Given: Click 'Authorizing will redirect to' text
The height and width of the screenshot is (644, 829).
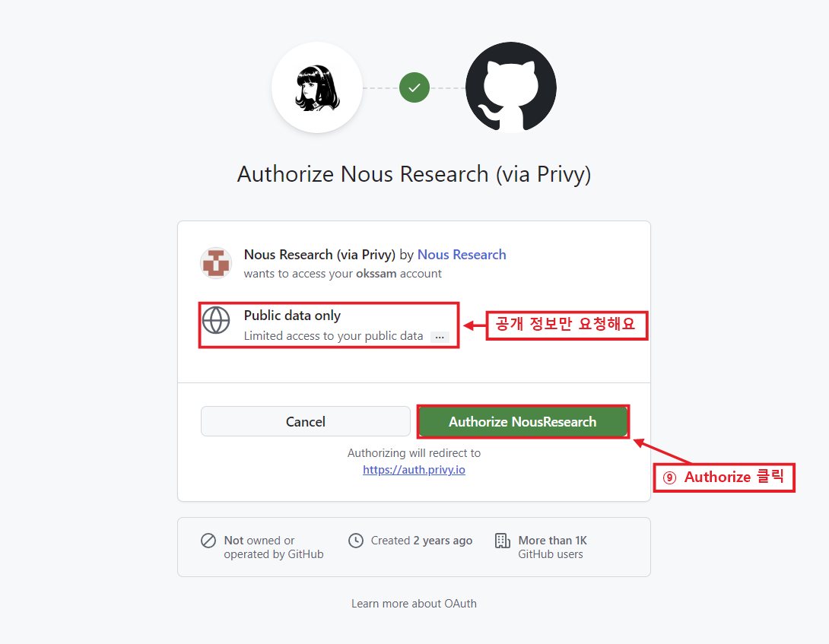Looking at the screenshot, I should pos(414,453).
